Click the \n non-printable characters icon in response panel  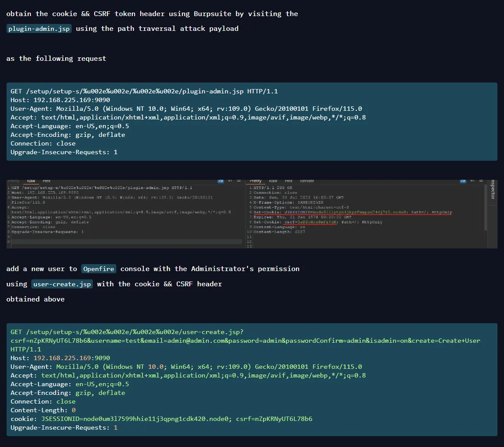click(472, 181)
